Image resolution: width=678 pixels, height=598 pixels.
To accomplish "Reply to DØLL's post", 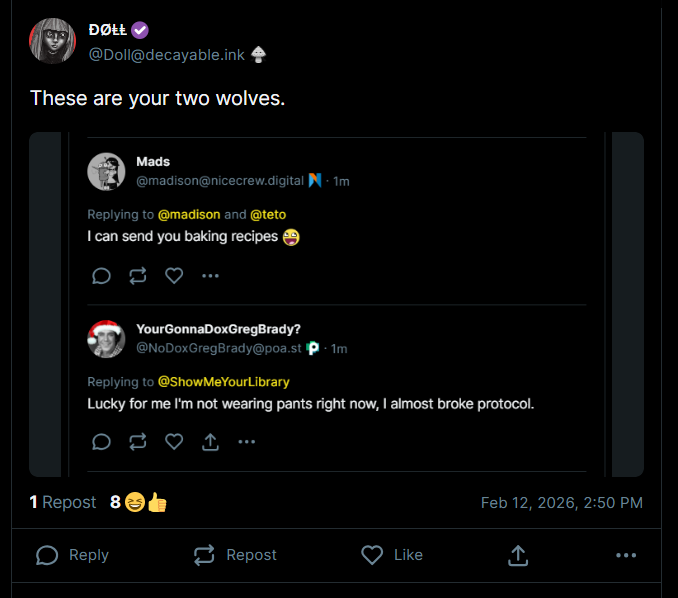I will (72, 555).
